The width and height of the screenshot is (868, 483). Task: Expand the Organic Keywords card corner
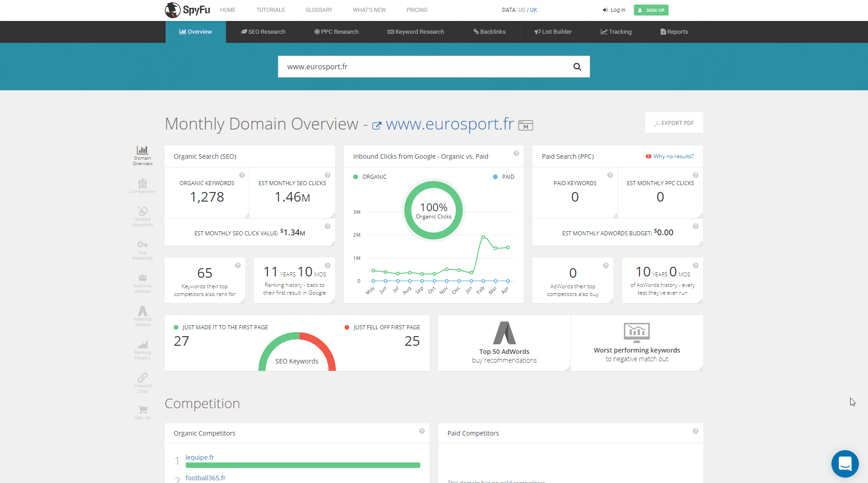[246, 215]
